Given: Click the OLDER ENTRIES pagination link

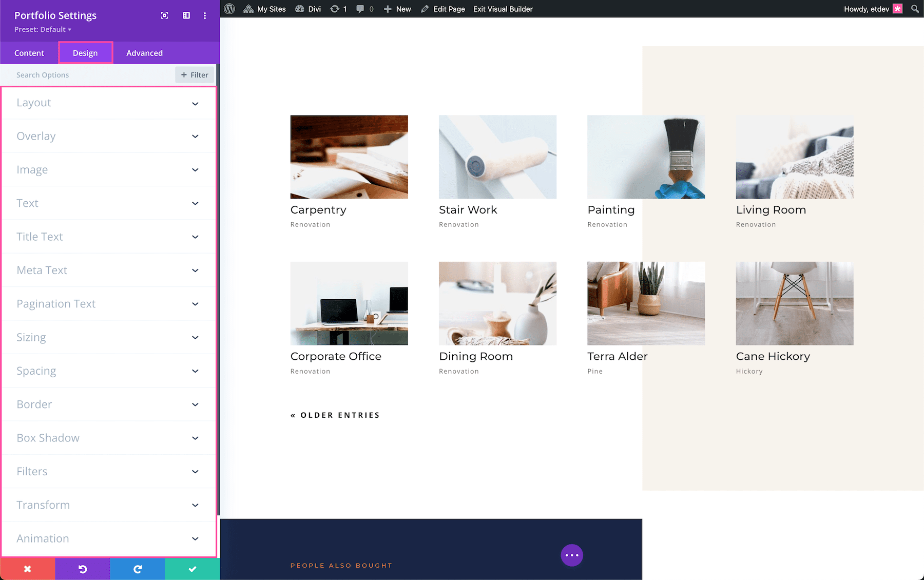Looking at the screenshot, I should click(x=335, y=415).
